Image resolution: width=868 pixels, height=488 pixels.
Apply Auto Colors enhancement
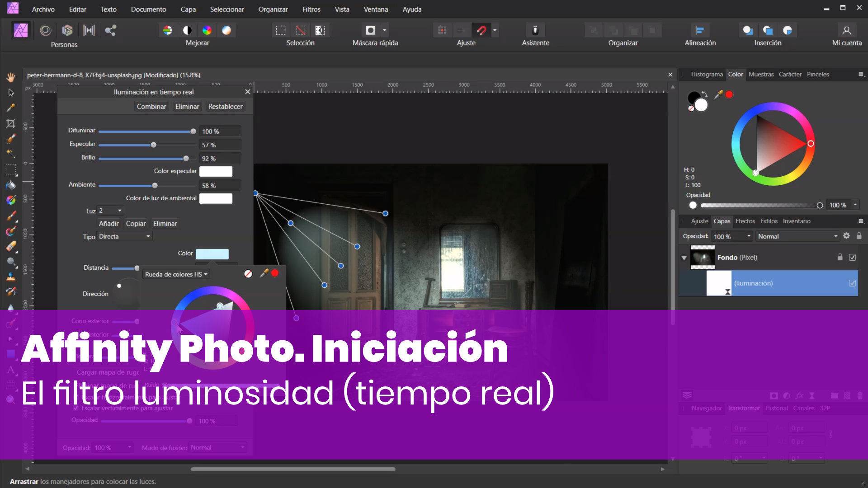click(207, 30)
